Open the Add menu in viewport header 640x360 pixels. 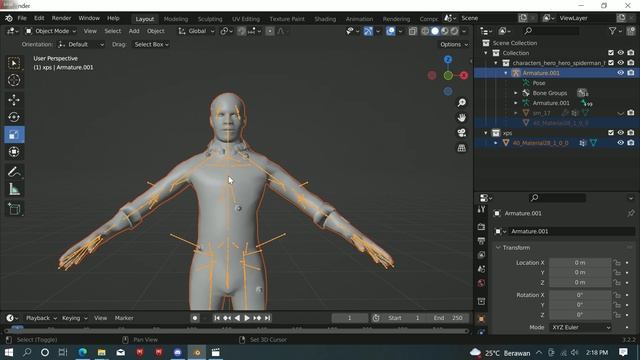(134, 31)
